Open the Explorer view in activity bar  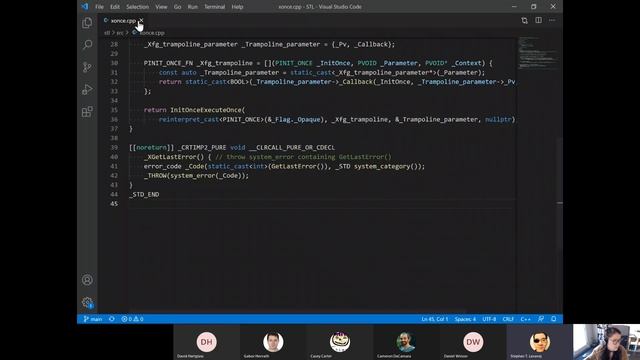(x=87, y=23)
